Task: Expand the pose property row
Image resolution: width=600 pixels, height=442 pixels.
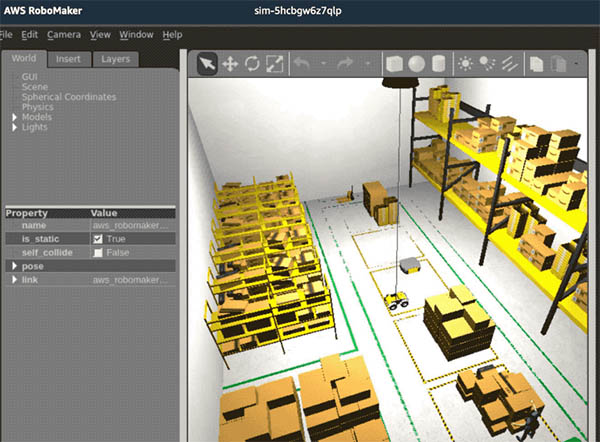Action: 15,266
